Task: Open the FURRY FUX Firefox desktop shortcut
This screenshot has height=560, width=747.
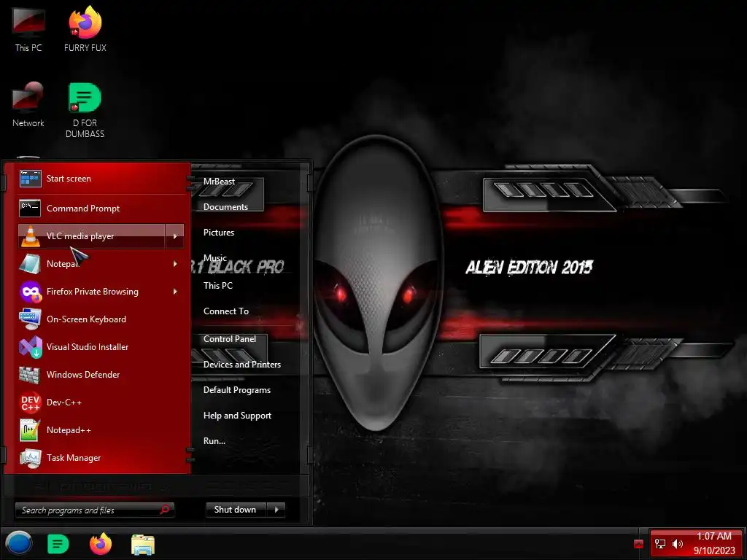Action: tap(85, 29)
